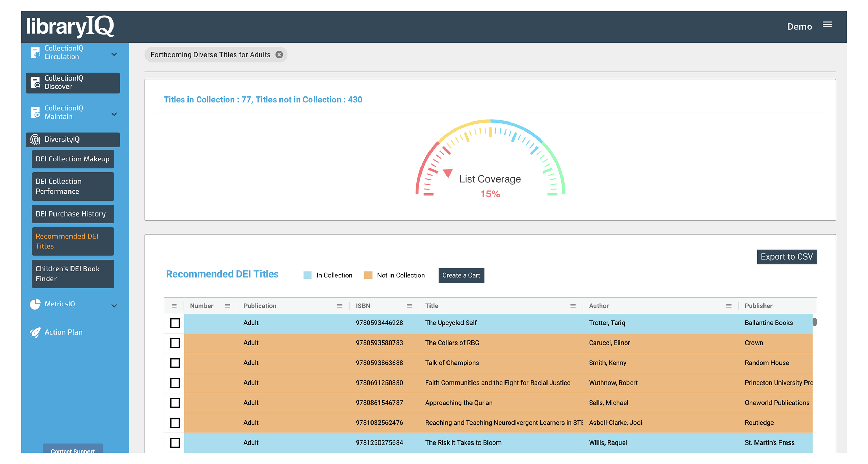Expand the MetricsIQ section

(114, 306)
